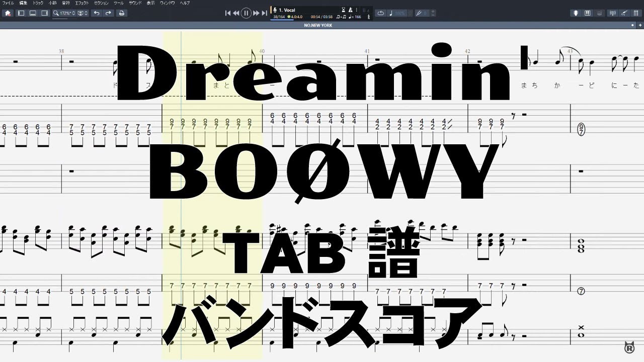Click the plus button to add tab

coord(639,25)
